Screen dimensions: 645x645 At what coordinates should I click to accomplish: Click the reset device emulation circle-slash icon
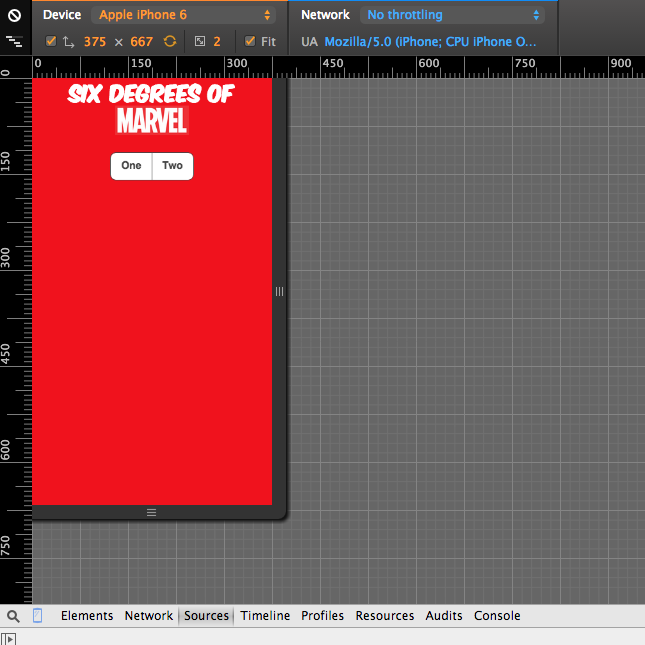pos(14,16)
